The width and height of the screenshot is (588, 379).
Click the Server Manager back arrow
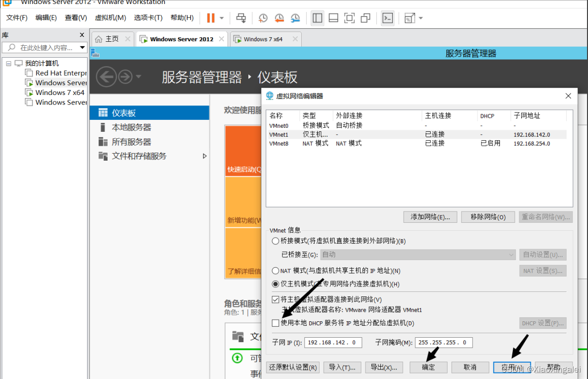pyautogui.click(x=107, y=77)
